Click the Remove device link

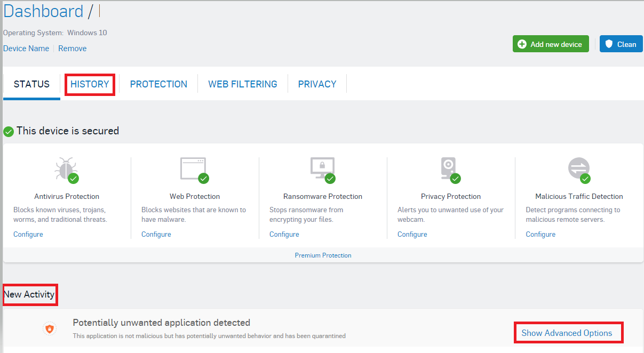tap(72, 49)
